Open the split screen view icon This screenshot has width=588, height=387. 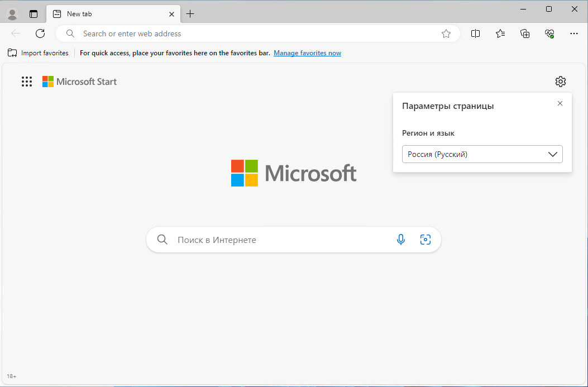(475, 34)
